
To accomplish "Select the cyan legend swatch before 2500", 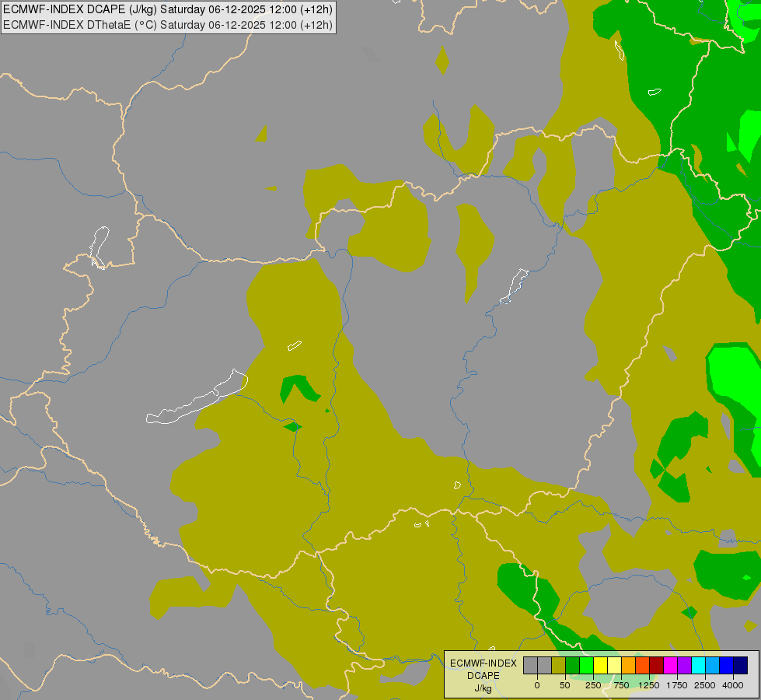I will point(698,665).
